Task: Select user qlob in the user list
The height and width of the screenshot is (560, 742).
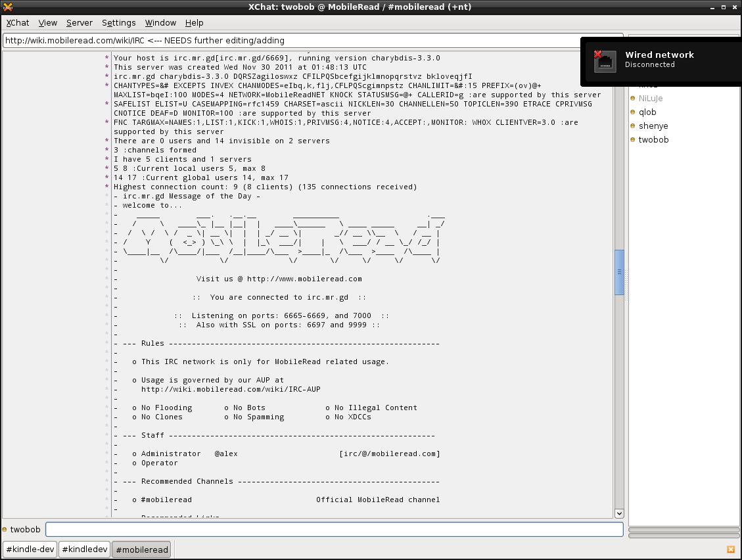Action: [x=647, y=112]
